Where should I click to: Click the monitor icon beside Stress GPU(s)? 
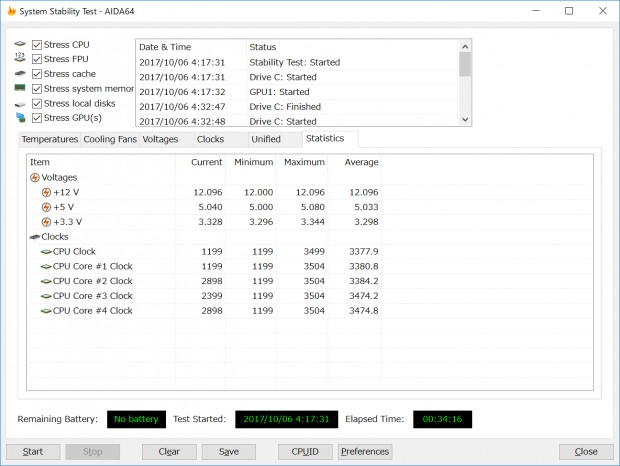pos(21,118)
